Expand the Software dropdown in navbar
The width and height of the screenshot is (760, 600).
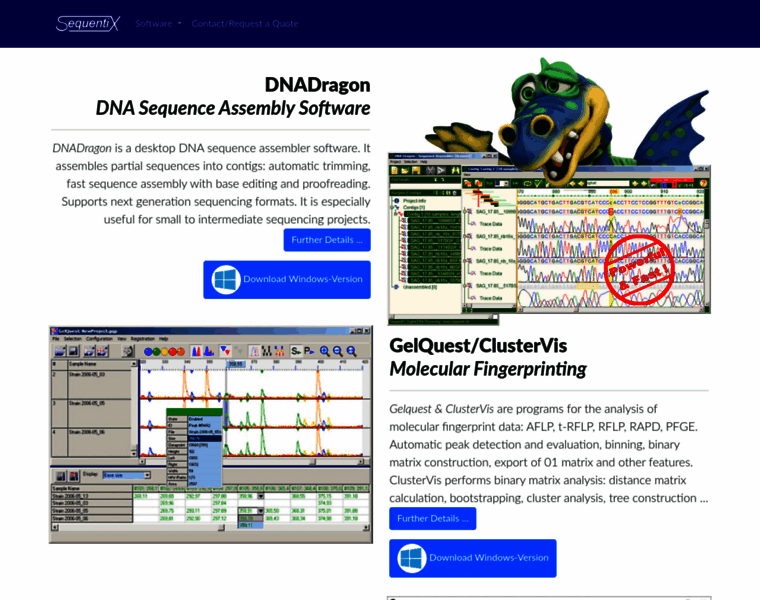click(x=158, y=23)
